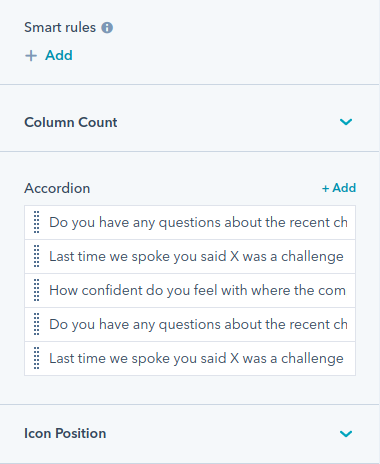Click the plus icon under Smart rules
This screenshot has width=380, height=464.
pyautogui.click(x=31, y=56)
